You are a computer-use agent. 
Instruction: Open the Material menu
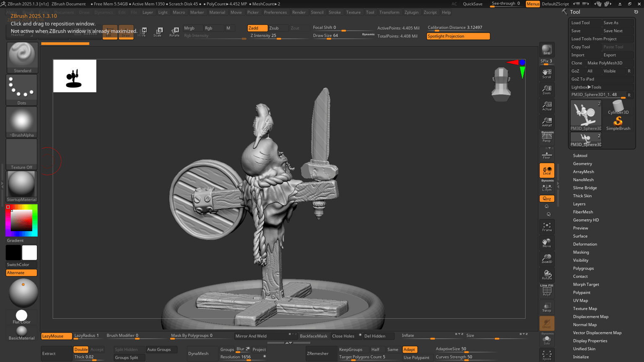(217, 12)
